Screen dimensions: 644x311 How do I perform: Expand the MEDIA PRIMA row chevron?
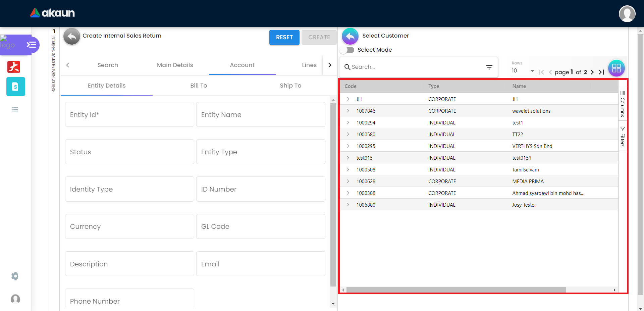tap(348, 182)
